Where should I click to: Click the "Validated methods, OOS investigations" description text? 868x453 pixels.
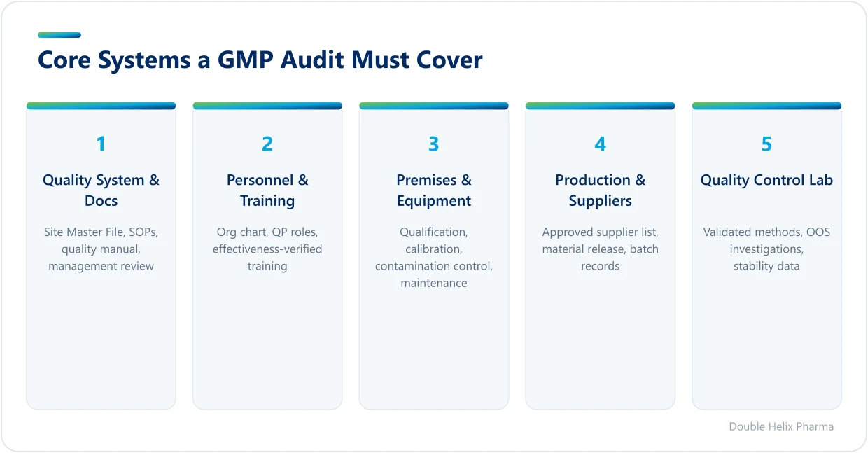pos(766,249)
